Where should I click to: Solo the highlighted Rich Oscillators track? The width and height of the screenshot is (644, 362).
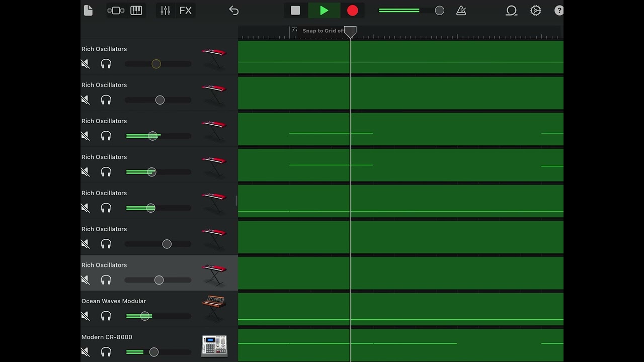(106, 280)
